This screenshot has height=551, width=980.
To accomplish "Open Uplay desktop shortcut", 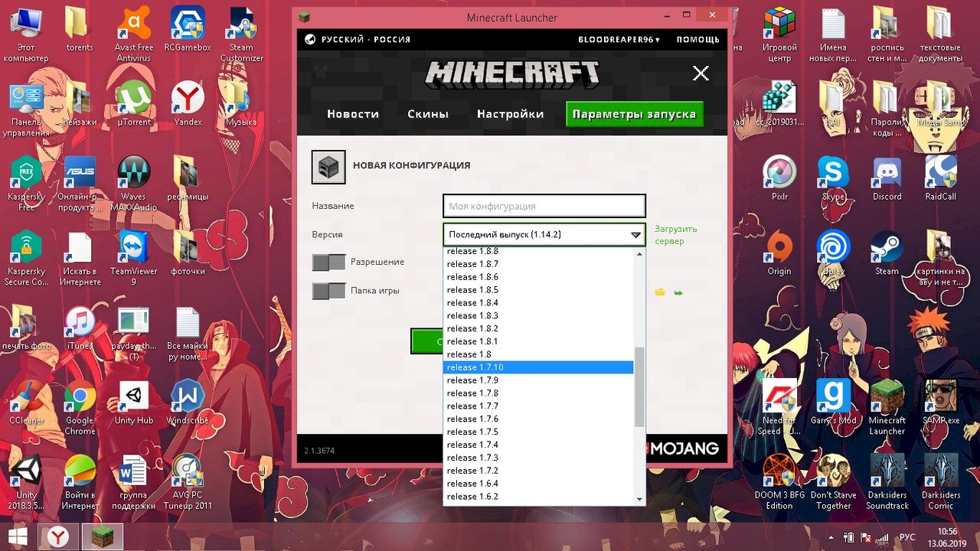I will coord(833,253).
